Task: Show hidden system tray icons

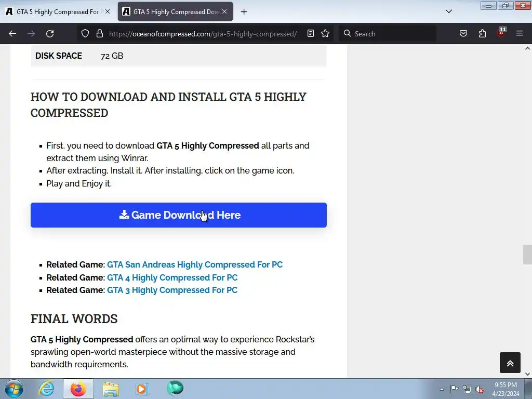Action: pyautogui.click(x=442, y=389)
